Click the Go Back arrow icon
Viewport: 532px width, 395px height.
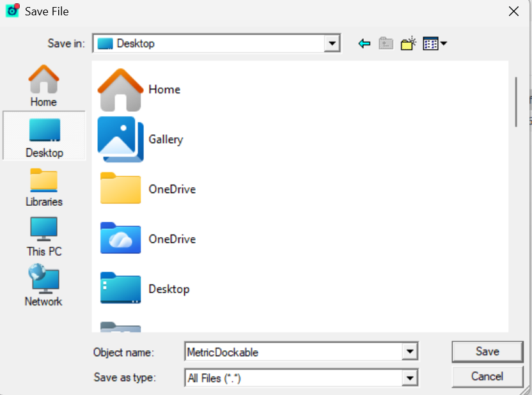364,44
